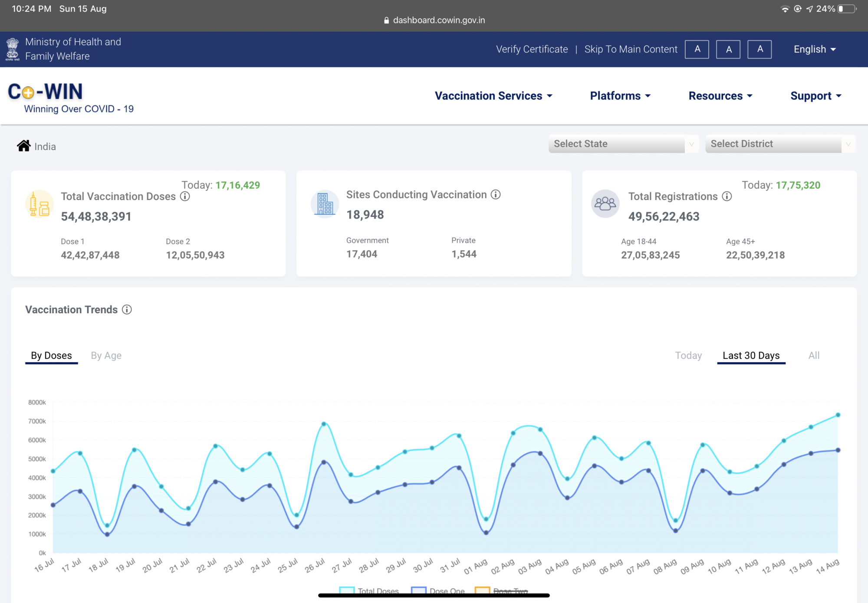Switch to the By Age tab

pyautogui.click(x=106, y=356)
